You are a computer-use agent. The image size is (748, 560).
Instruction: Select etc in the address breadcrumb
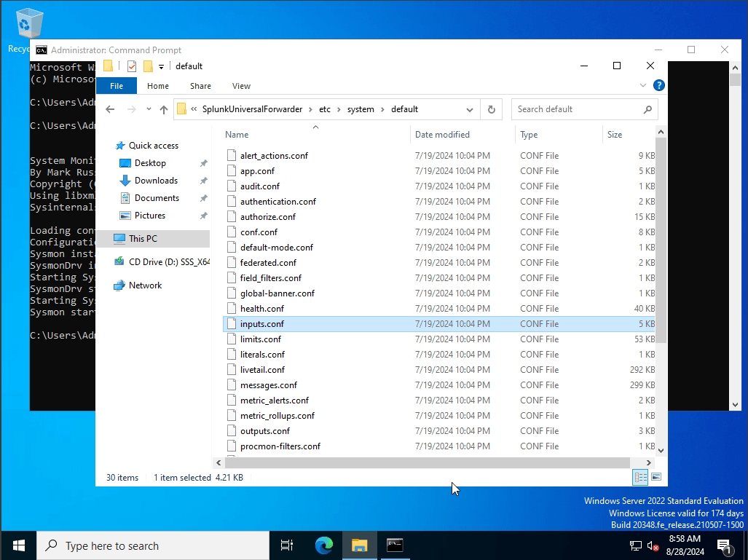tap(324, 109)
